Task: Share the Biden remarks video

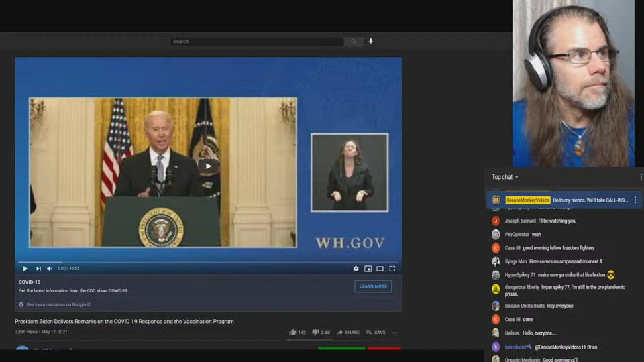Action: coord(348,333)
